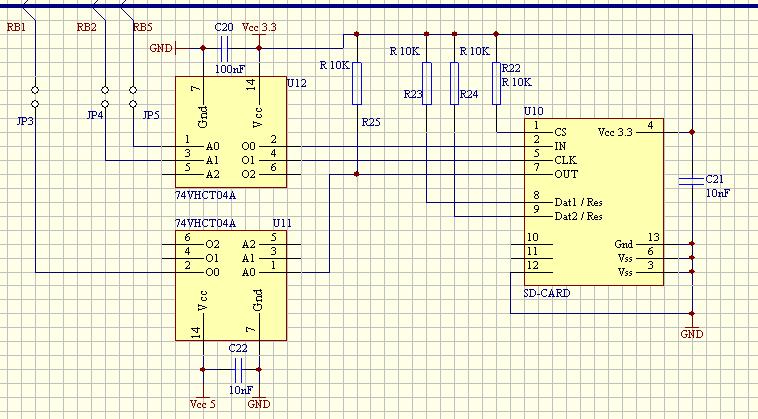Click the GND port below C21
The height and width of the screenshot is (419, 758).
pyautogui.click(x=692, y=333)
